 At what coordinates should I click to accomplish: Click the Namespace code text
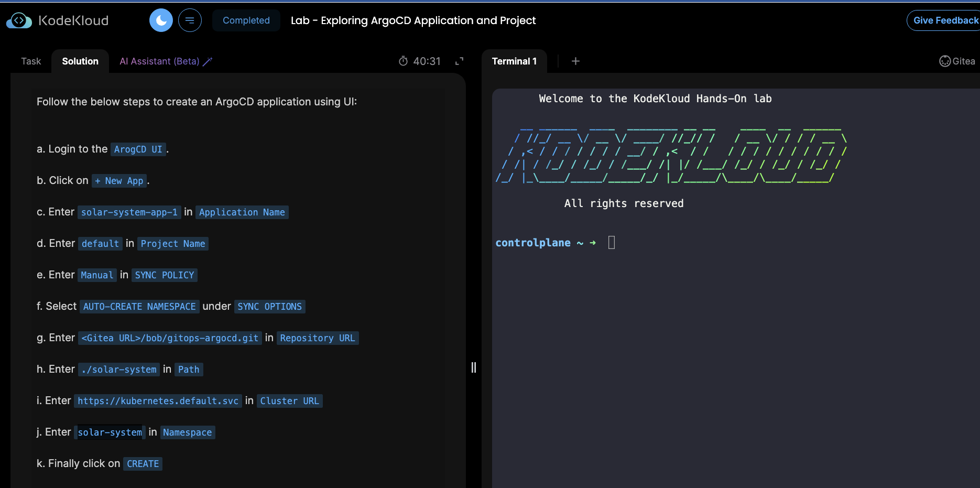[x=188, y=432]
